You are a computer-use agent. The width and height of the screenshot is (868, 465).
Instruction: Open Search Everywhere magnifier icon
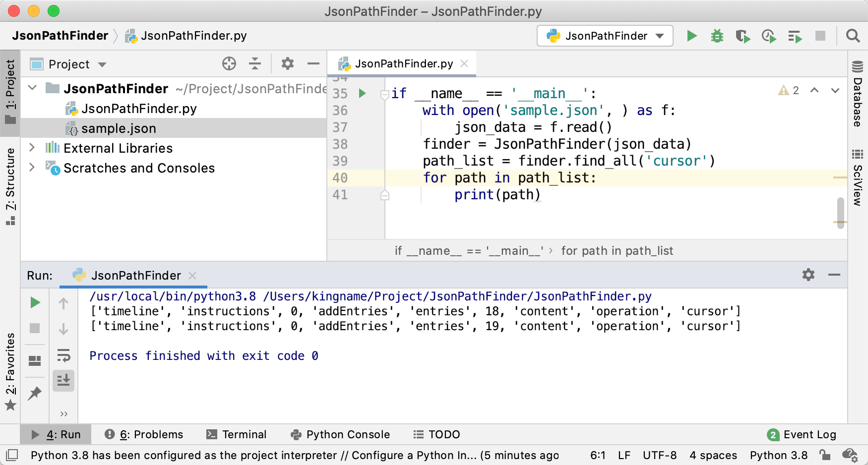[853, 36]
